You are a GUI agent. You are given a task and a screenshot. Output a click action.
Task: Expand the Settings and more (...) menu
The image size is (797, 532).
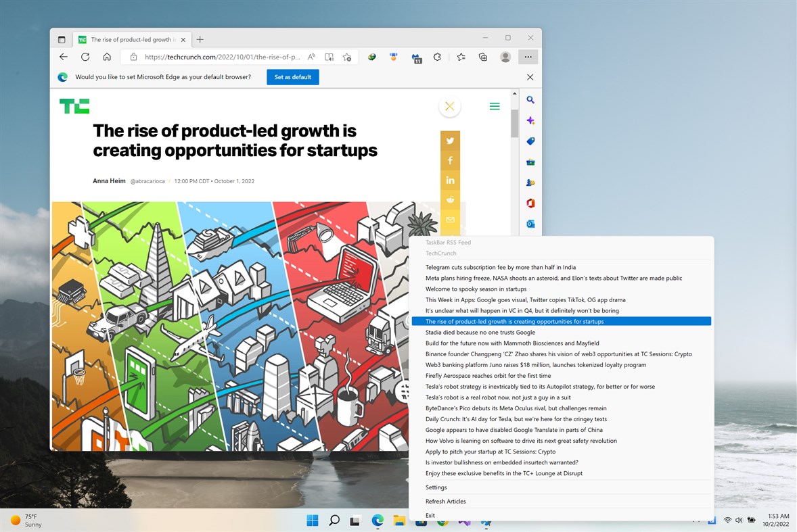click(x=528, y=57)
